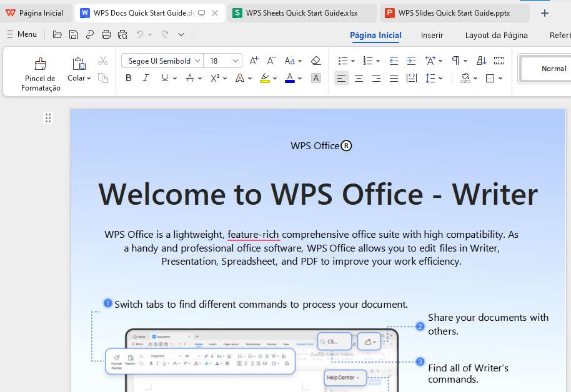Image resolution: width=571 pixels, height=392 pixels.
Task: Toggle Underline formatting
Action: point(164,78)
